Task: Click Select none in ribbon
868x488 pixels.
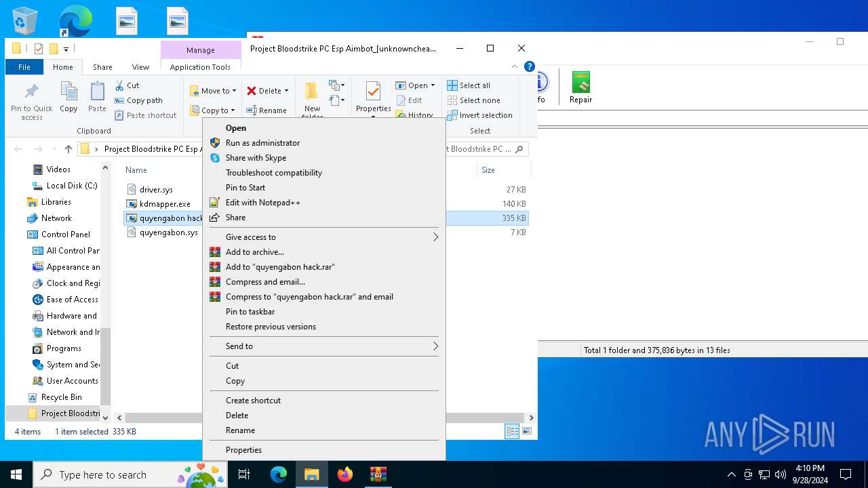Action: 473,100
